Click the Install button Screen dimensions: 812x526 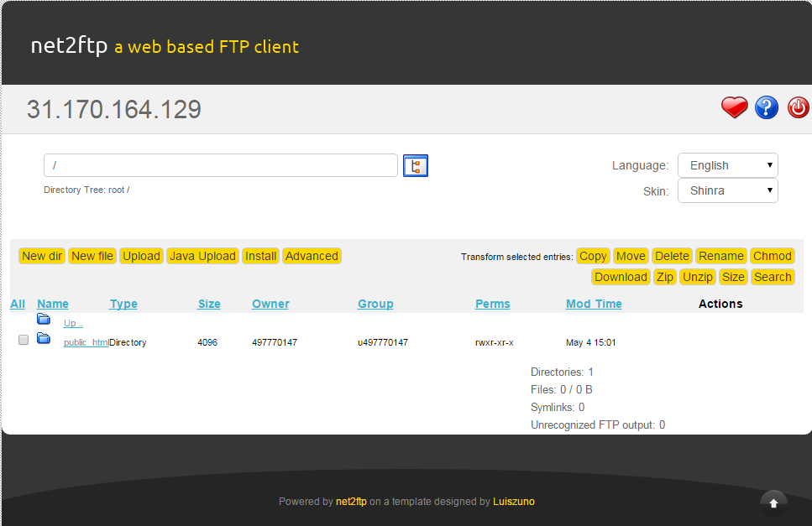pos(260,256)
